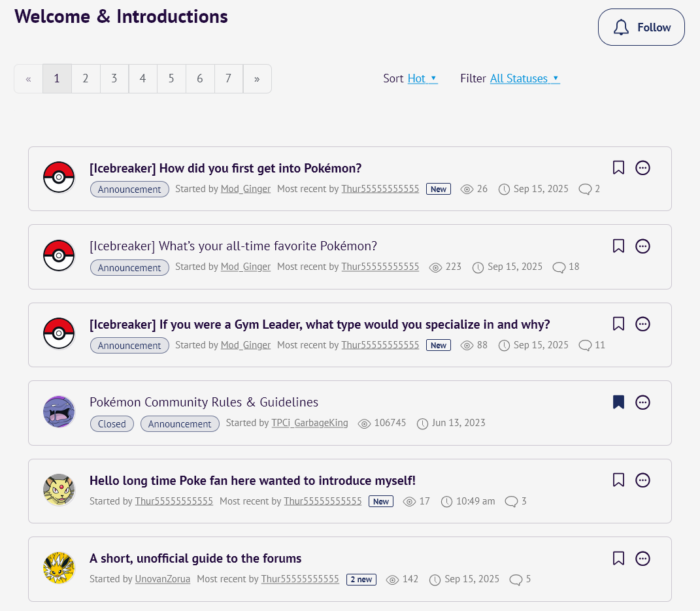
Task: Click the Follow bell button
Action: (641, 27)
